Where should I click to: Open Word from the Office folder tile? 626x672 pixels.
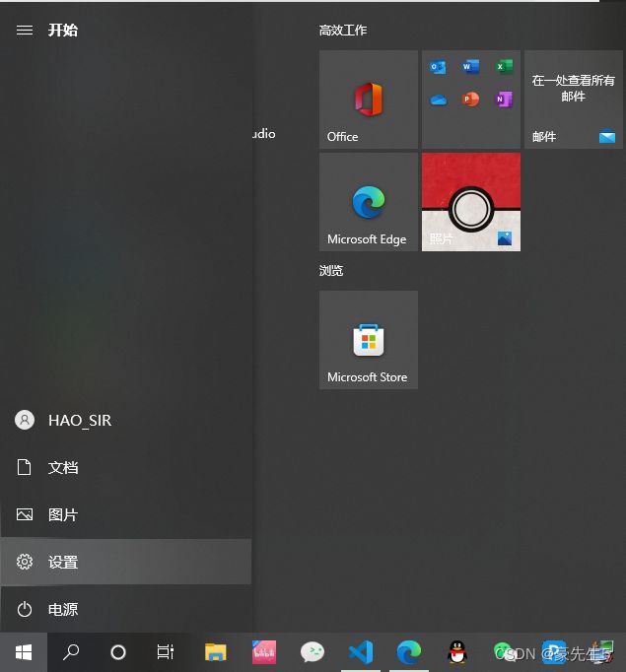(471, 67)
